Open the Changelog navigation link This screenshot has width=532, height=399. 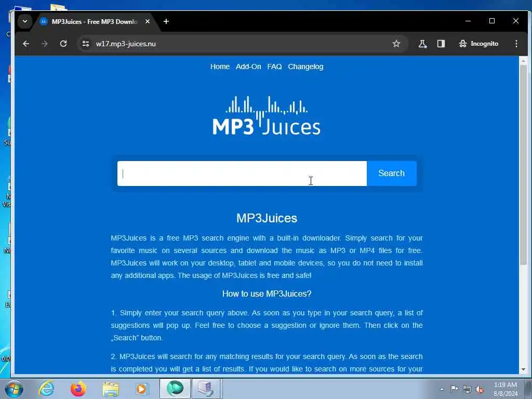[x=305, y=66]
